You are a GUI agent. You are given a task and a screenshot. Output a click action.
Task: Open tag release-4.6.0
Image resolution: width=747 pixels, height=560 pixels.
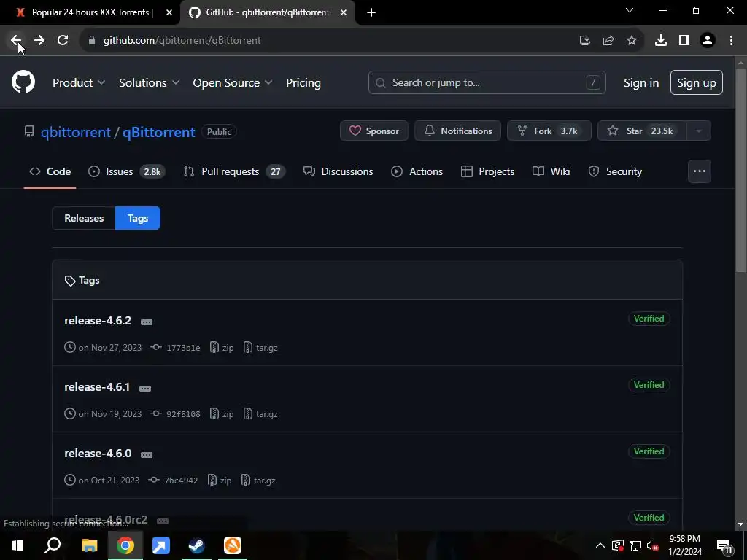tap(98, 453)
